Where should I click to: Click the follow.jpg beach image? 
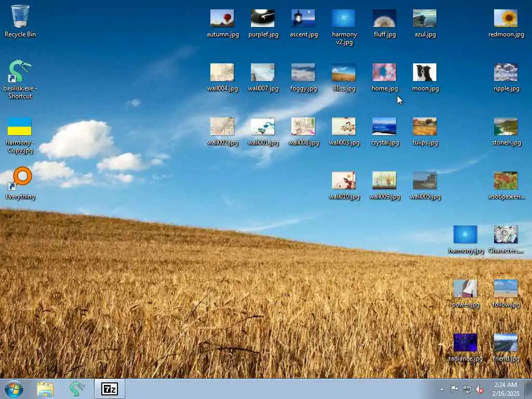click(x=506, y=294)
